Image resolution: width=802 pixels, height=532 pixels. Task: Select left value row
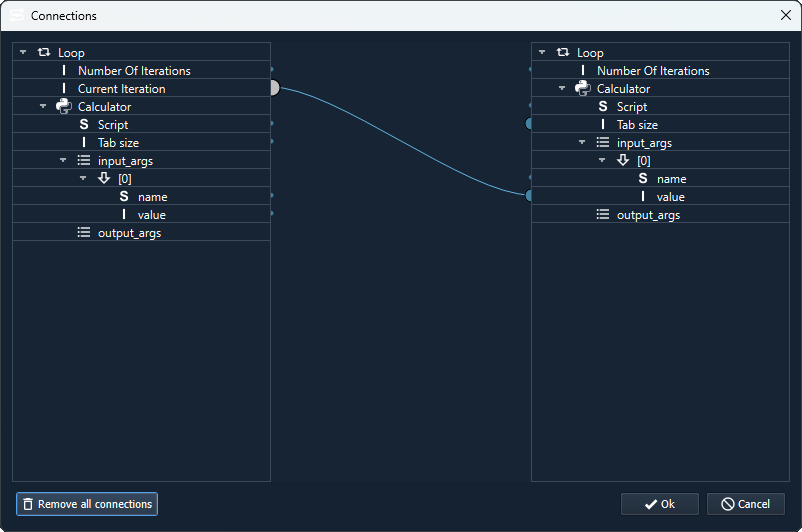(141, 214)
